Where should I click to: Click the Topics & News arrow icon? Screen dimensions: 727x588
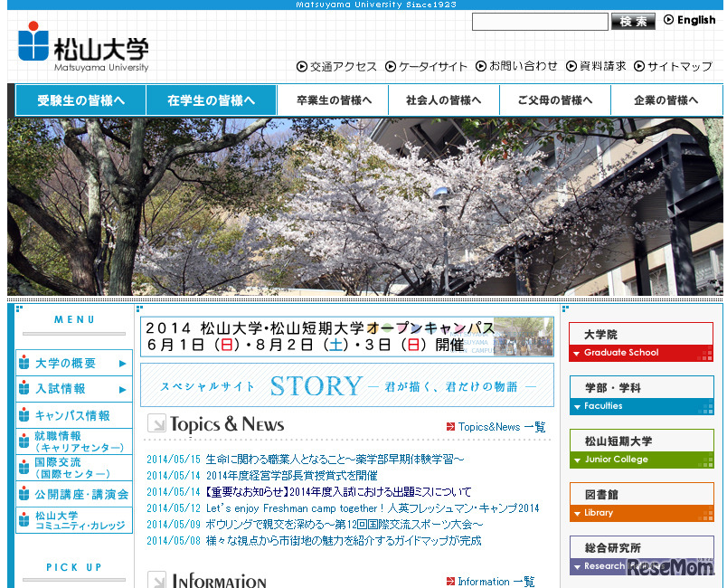(x=158, y=423)
